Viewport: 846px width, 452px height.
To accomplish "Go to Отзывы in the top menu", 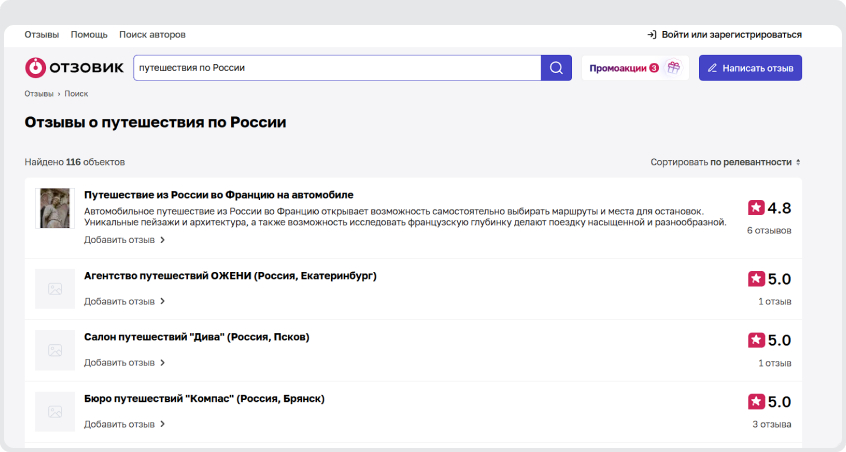I will coord(42,35).
